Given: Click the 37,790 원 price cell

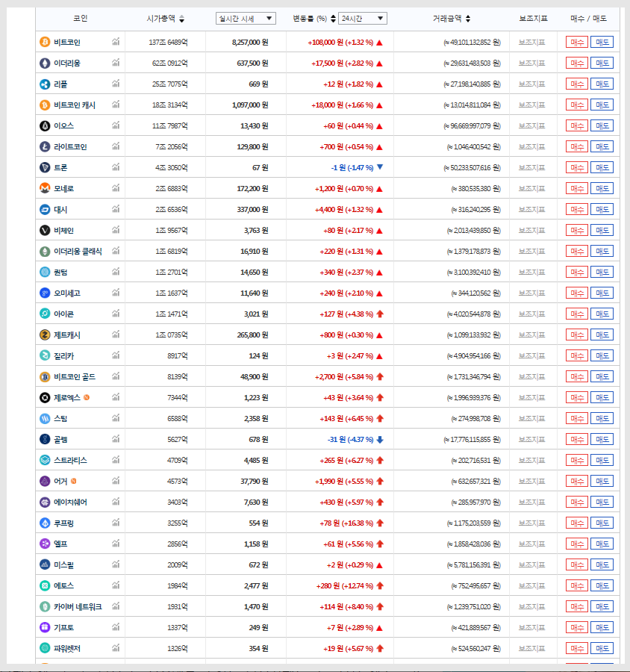Looking at the screenshot, I should (254, 482).
